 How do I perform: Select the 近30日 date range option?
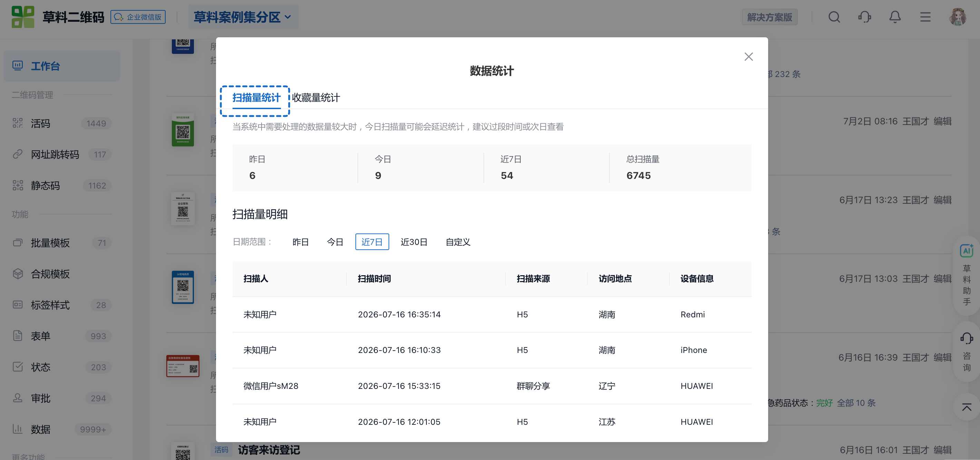[413, 242]
